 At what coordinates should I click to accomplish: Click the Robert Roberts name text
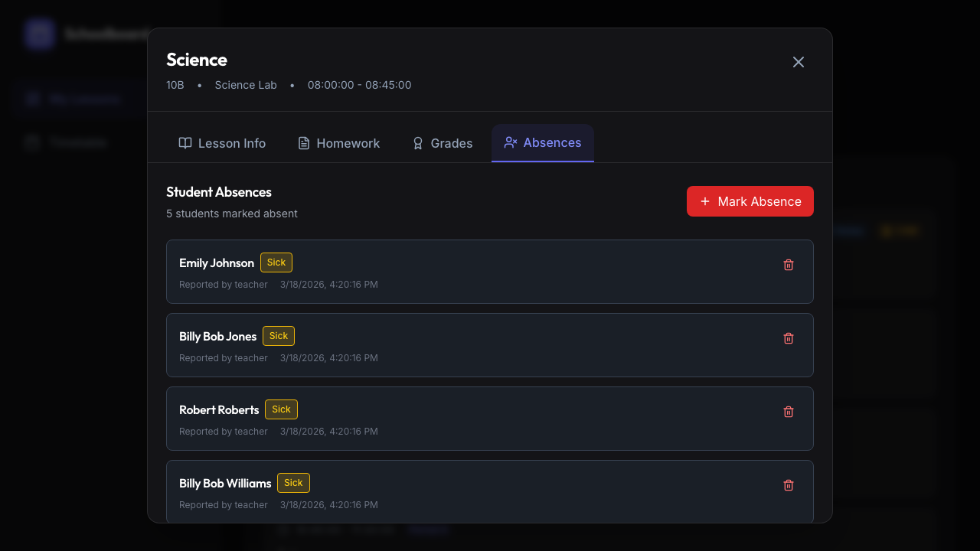click(x=219, y=410)
